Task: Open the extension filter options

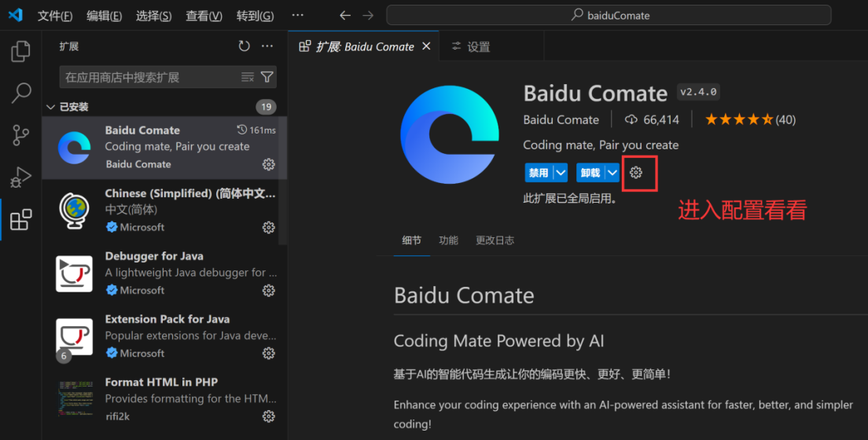Action: point(267,77)
